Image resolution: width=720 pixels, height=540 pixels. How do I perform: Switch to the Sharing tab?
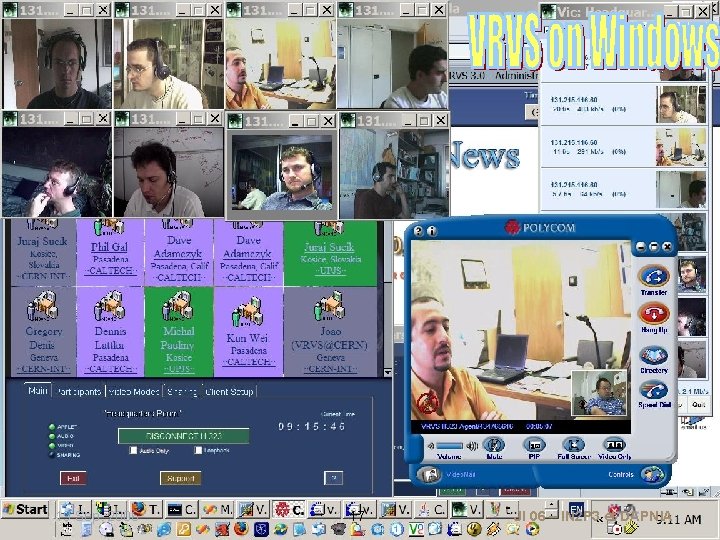182,392
